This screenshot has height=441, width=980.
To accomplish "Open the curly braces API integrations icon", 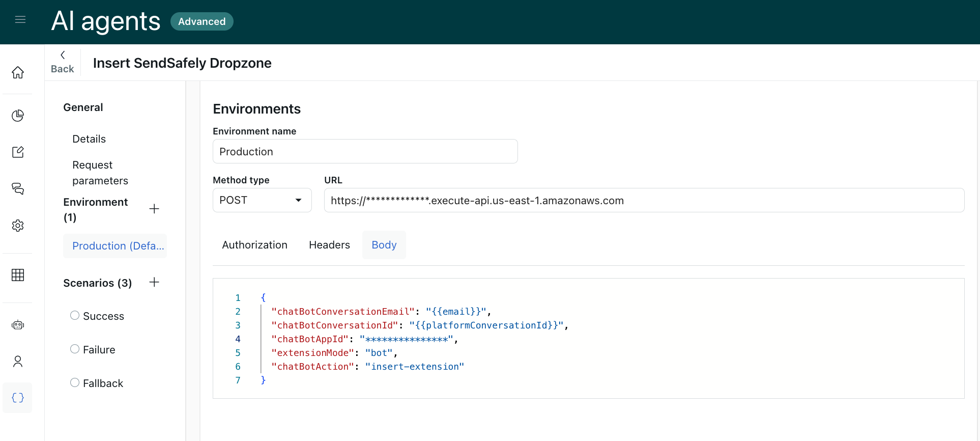I will coord(18,398).
